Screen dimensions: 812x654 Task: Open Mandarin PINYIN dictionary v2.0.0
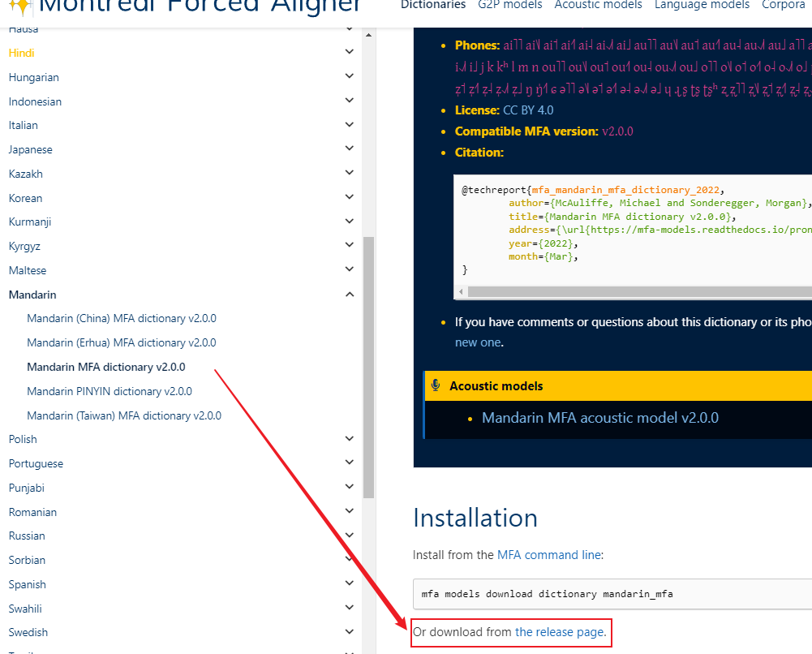(x=110, y=391)
